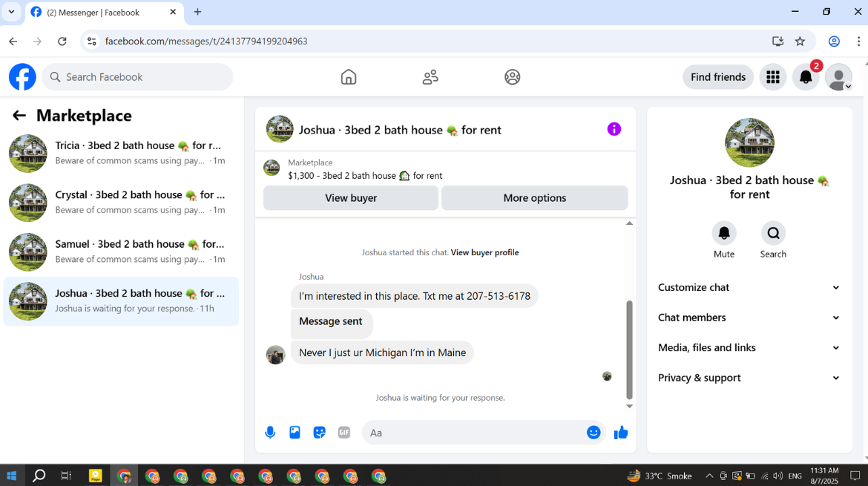The image size is (868, 486).
Task: Click Joshua's avatar beside the last message
Action: [x=276, y=354]
